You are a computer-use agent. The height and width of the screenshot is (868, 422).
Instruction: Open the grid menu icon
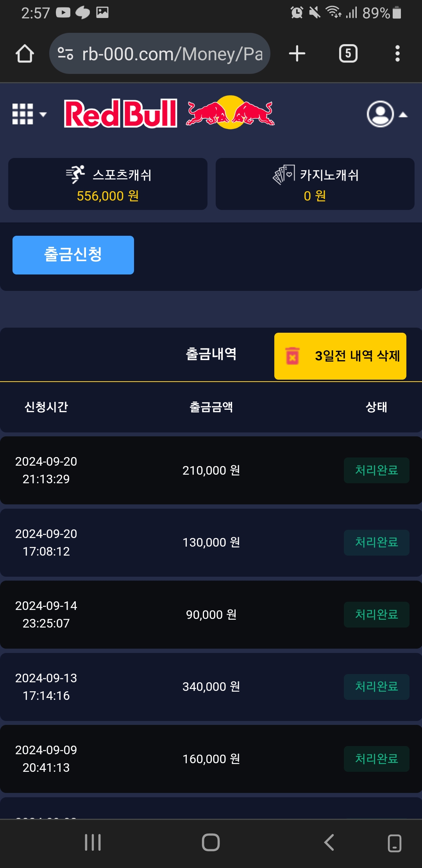click(29, 114)
